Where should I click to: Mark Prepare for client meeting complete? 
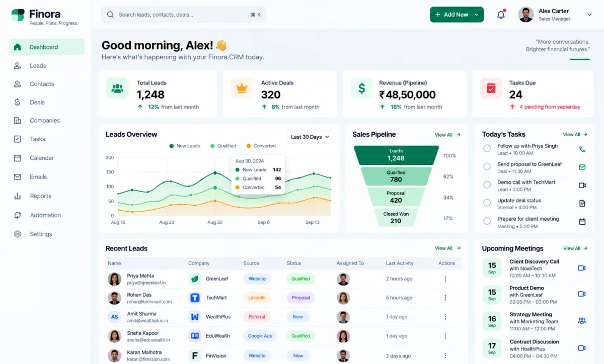click(487, 221)
